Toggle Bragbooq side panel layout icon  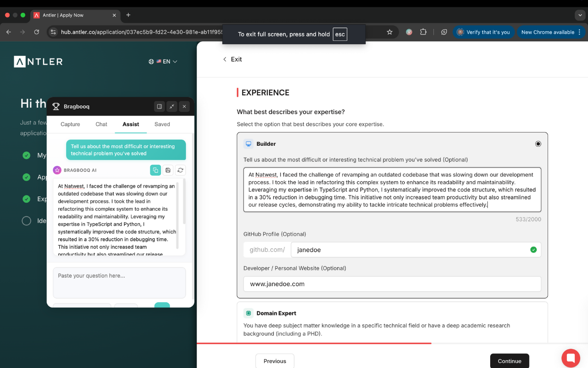tap(159, 106)
